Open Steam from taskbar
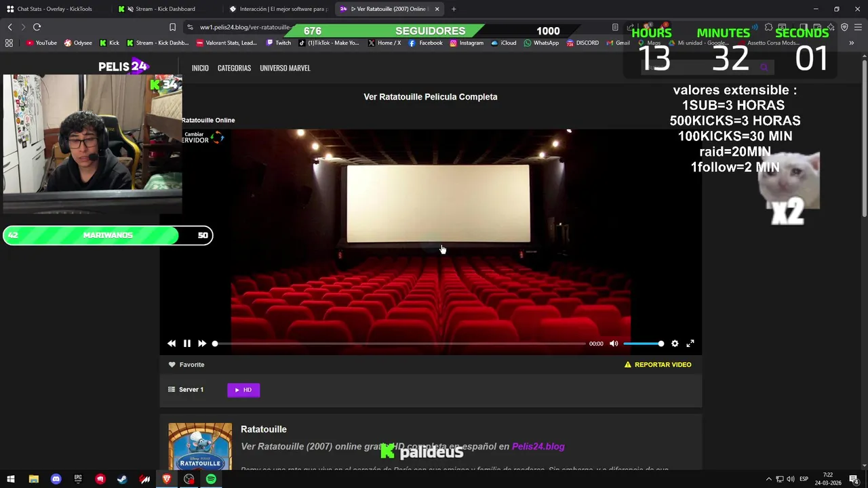The height and width of the screenshot is (488, 868). 122,479
